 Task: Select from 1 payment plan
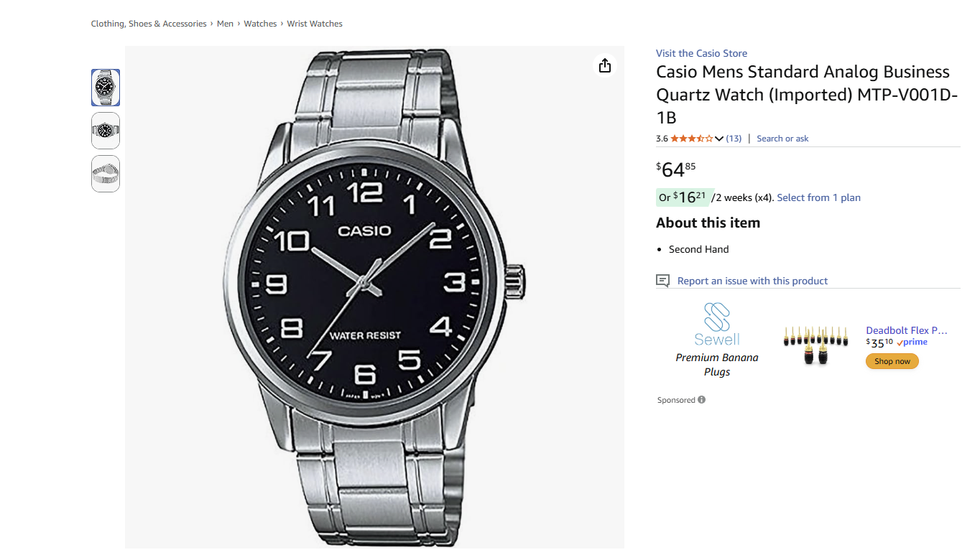pos(818,197)
